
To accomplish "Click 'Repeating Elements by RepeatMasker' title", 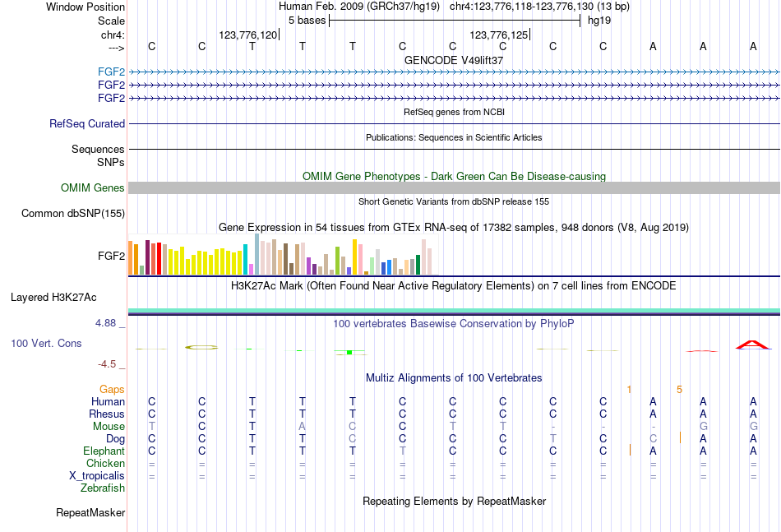I will click(454, 501).
